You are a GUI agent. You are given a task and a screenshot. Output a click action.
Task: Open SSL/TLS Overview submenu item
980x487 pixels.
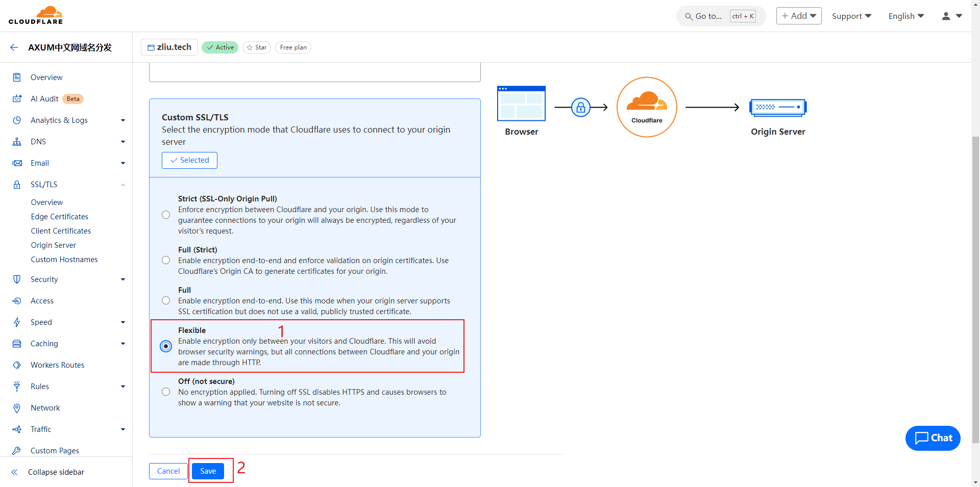(47, 202)
